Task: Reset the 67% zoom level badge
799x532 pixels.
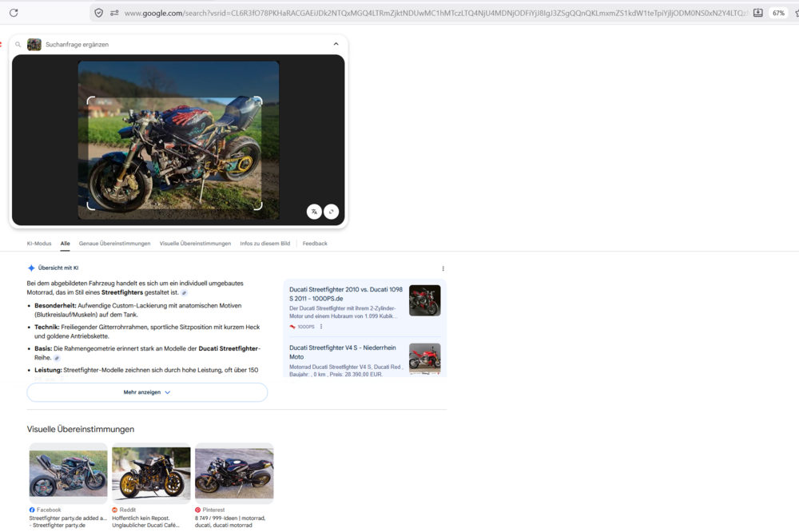Action: click(778, 13)
